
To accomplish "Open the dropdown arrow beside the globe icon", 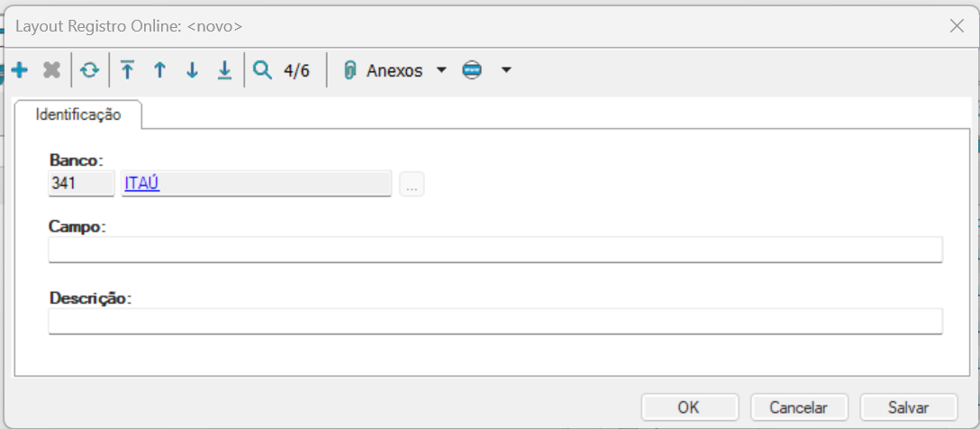I will coord(506,70).
